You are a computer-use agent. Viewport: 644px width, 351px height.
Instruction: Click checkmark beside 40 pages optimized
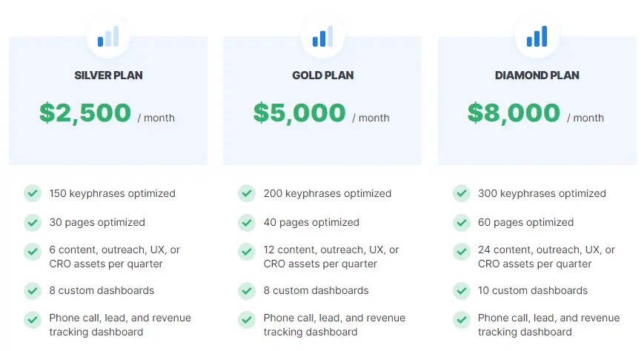point(247,222)
